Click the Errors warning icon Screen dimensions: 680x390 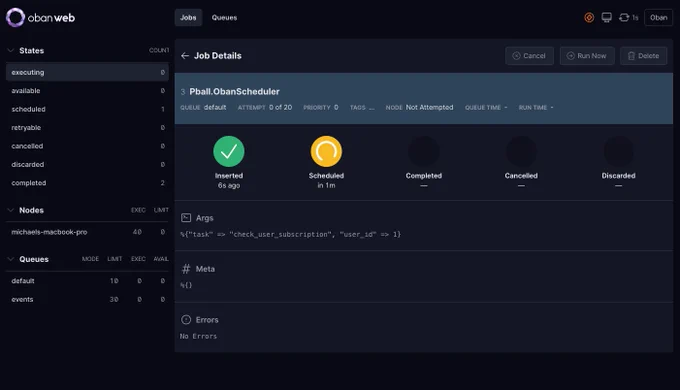point(186,320)
